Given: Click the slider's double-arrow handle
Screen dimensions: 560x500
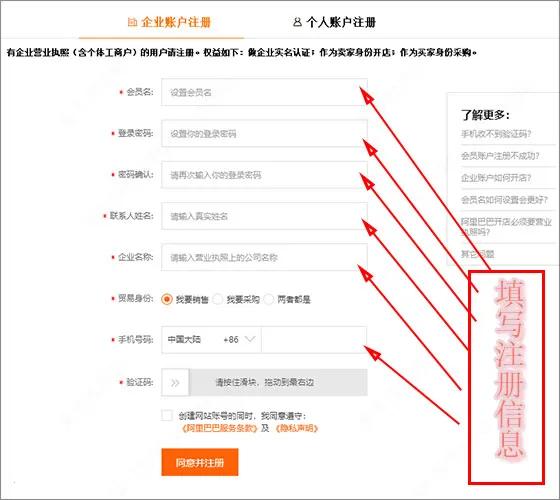Looking at the screenshot, I should [x=175, y=382].
